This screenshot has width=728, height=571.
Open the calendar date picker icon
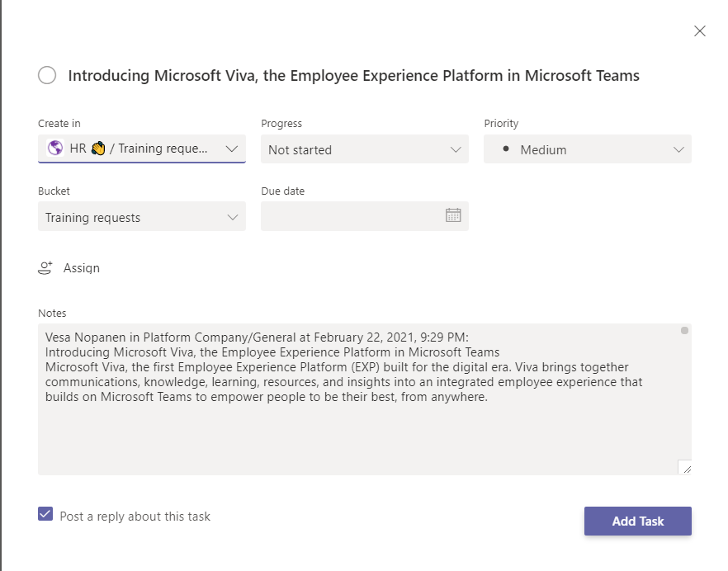click(453, 215)
